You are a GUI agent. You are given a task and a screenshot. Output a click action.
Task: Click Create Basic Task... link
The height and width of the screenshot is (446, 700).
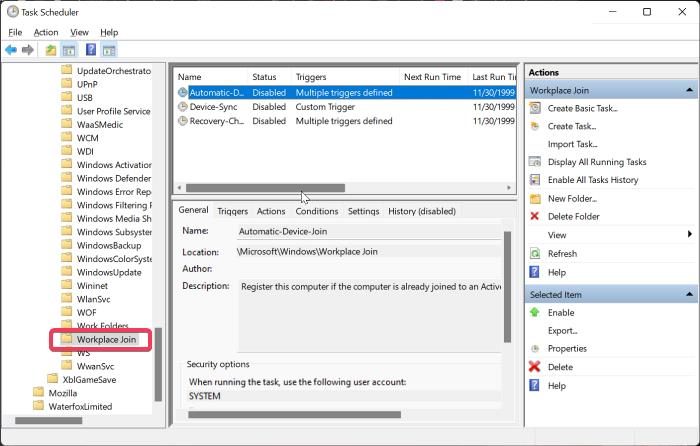(583, 108)
